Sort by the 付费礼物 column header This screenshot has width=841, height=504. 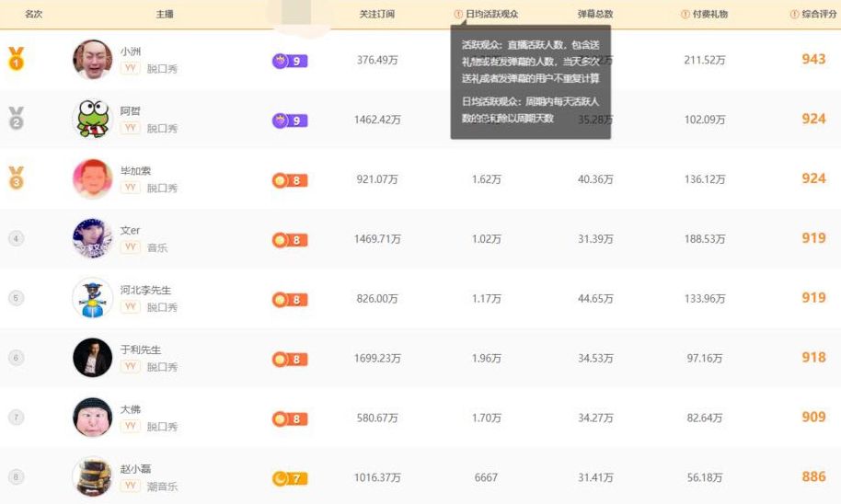(710, 15)
